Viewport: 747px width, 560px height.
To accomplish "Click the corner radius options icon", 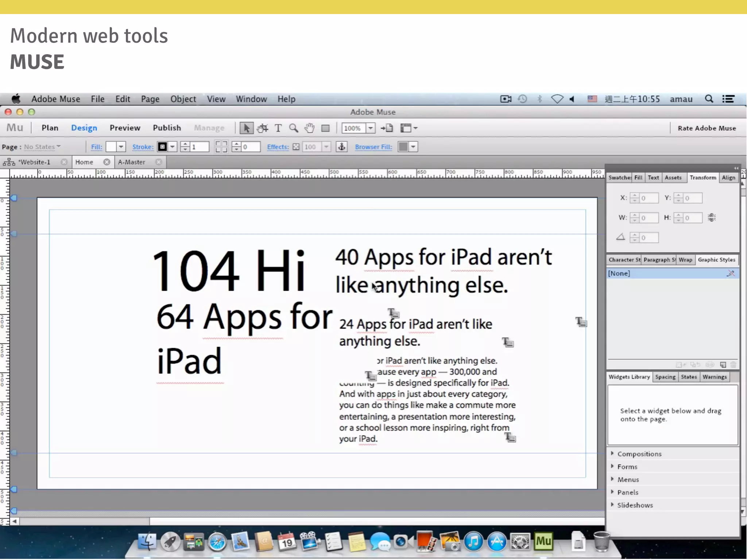I will (221, 147).
